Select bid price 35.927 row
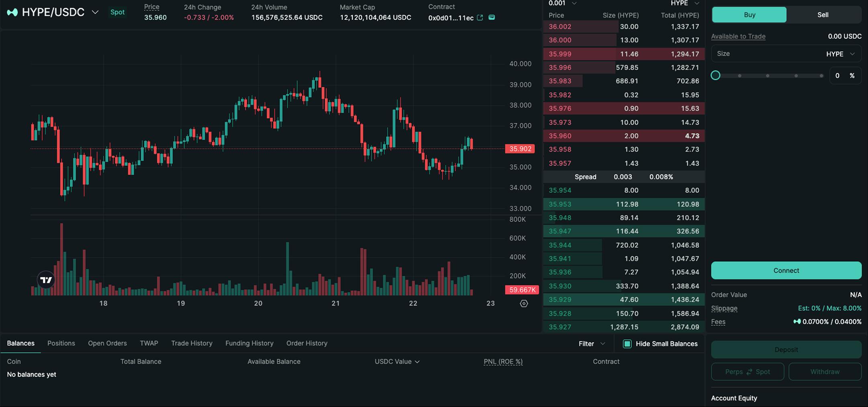Screen dimensions: 868x407 pos(624,327)
